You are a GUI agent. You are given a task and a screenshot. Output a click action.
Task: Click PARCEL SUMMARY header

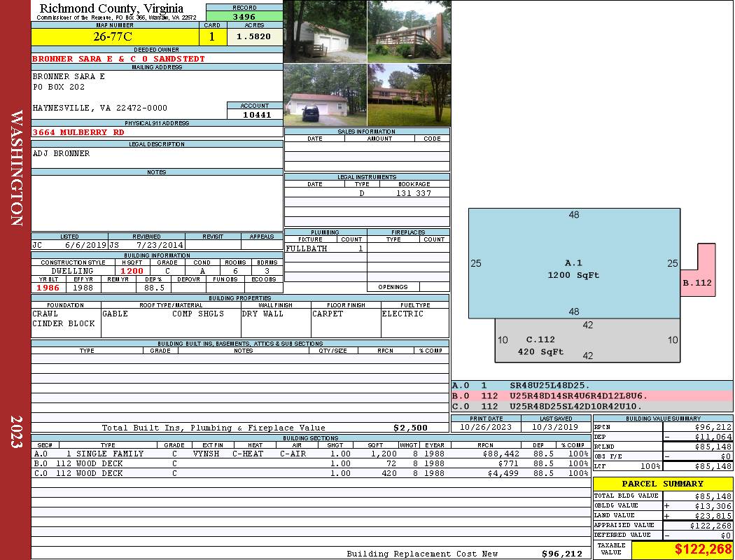(x=663, y=484)
